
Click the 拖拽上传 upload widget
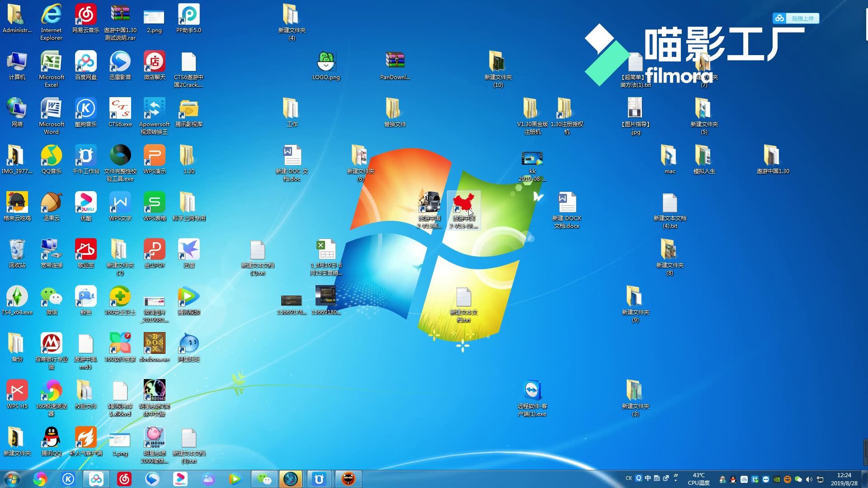coord(796,18)
